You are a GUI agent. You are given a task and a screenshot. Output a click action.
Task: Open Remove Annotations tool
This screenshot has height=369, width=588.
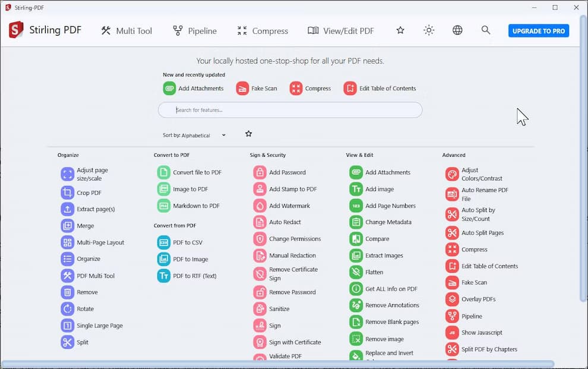tap(384, 305)
